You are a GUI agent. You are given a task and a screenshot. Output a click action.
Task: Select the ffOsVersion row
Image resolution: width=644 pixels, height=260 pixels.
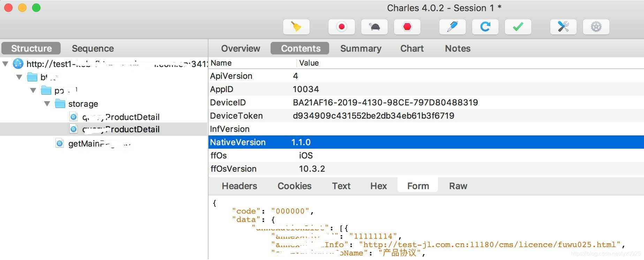(426, 169)
